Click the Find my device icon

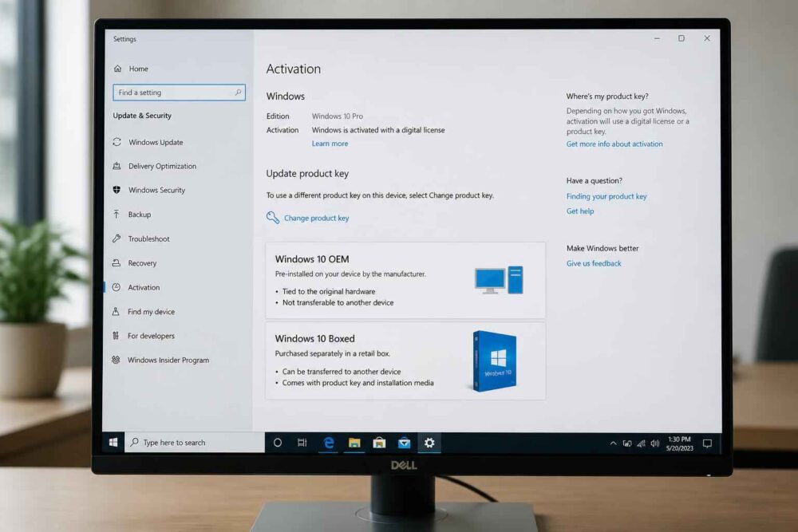click(116, 311)
